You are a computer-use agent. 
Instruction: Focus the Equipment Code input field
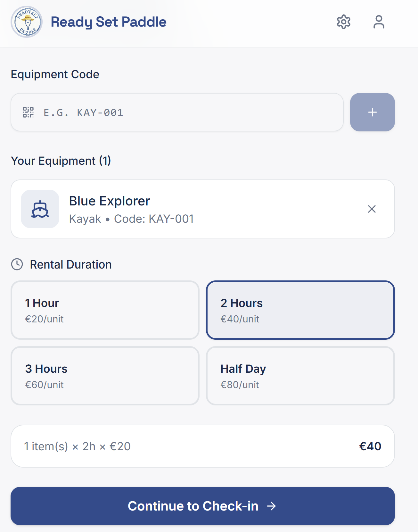click(x=186, y=112)
